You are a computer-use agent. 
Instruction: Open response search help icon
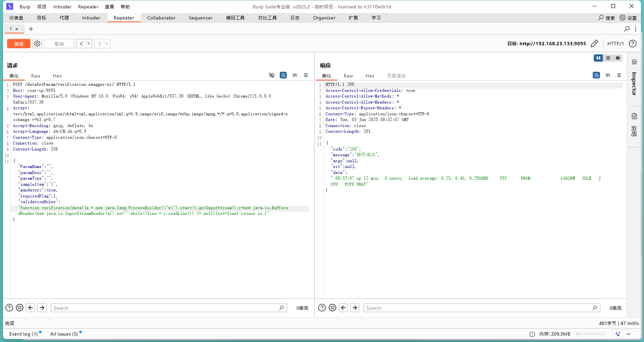[322, 307]
